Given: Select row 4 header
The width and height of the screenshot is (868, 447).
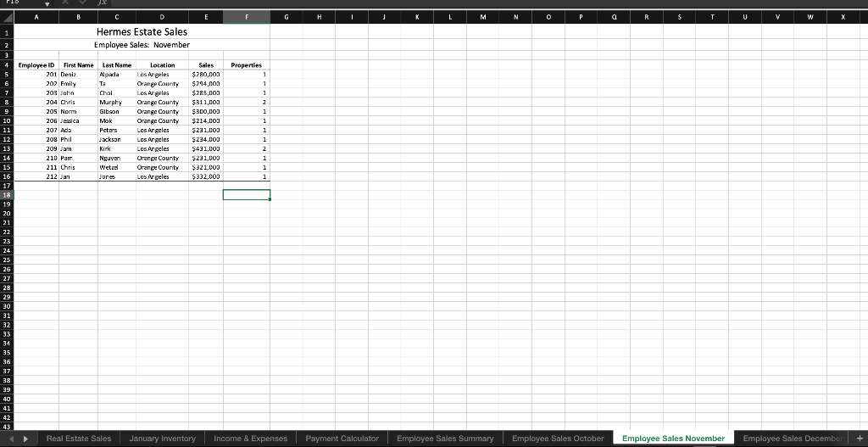Looking at the screenshot, I should [7, 64].
